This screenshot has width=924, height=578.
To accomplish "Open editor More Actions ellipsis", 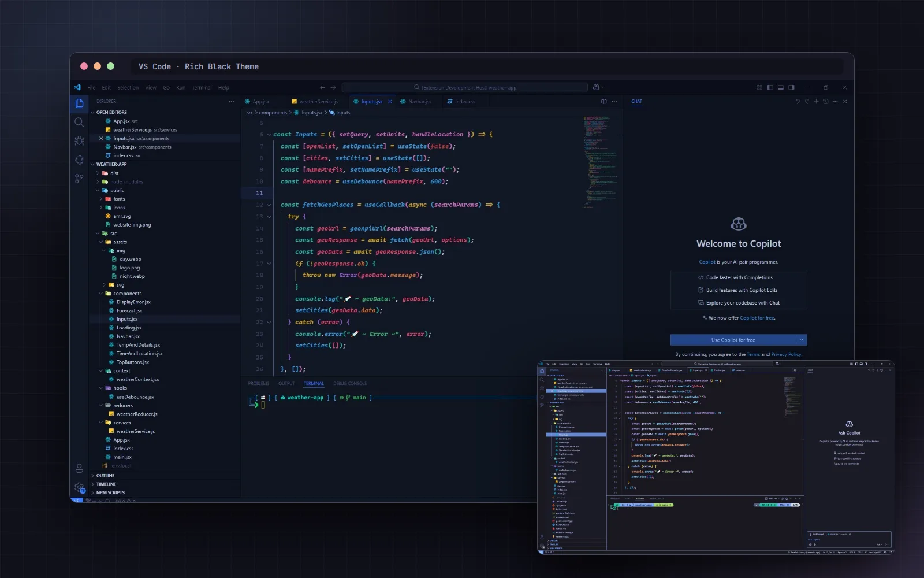I will (614, 101).
